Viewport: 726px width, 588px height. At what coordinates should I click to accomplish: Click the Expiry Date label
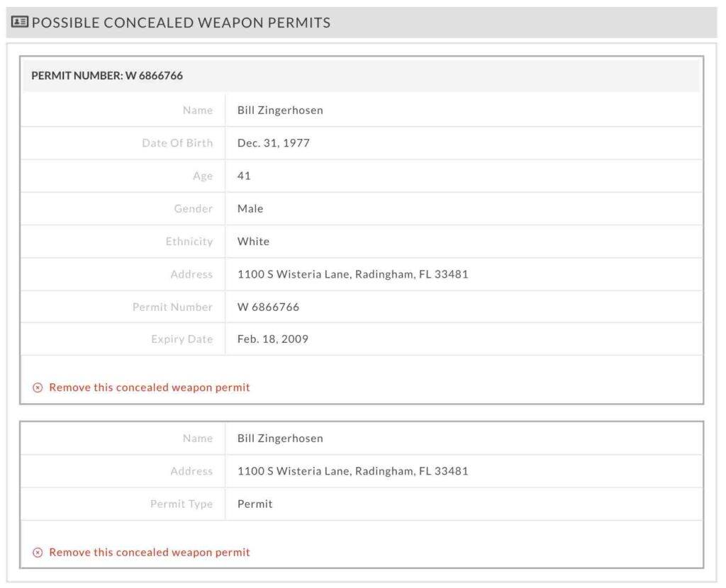pos(181,339)
